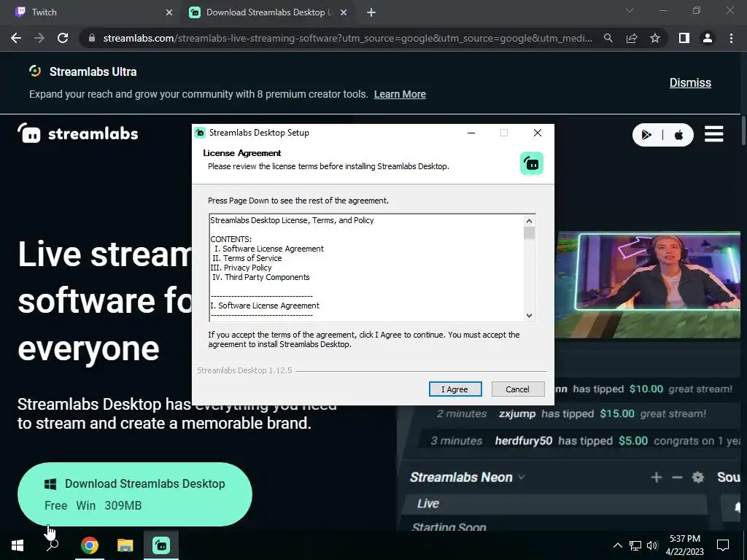The image size is (747, 560).
Task: Open Google Play store app link
Action: click(646, 135)
